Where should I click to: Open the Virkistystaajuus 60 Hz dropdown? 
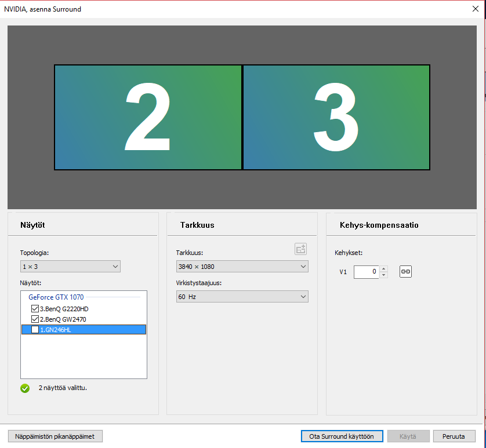pos(242,297)
